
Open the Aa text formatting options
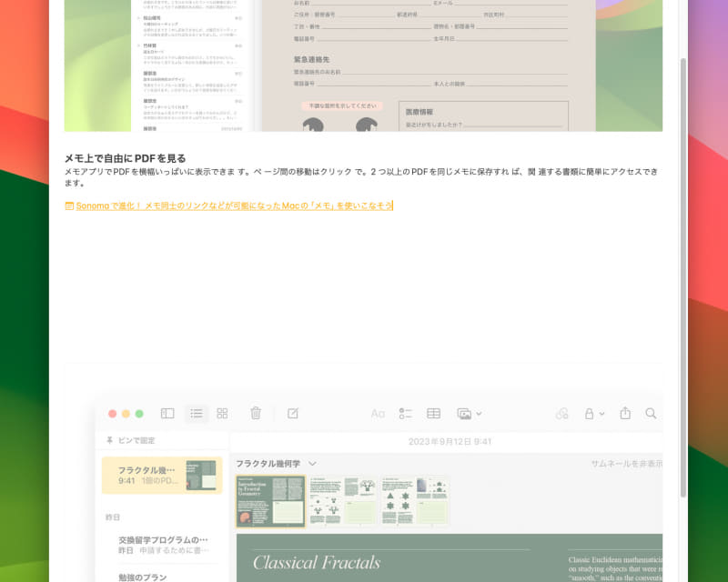coord(378,414)
